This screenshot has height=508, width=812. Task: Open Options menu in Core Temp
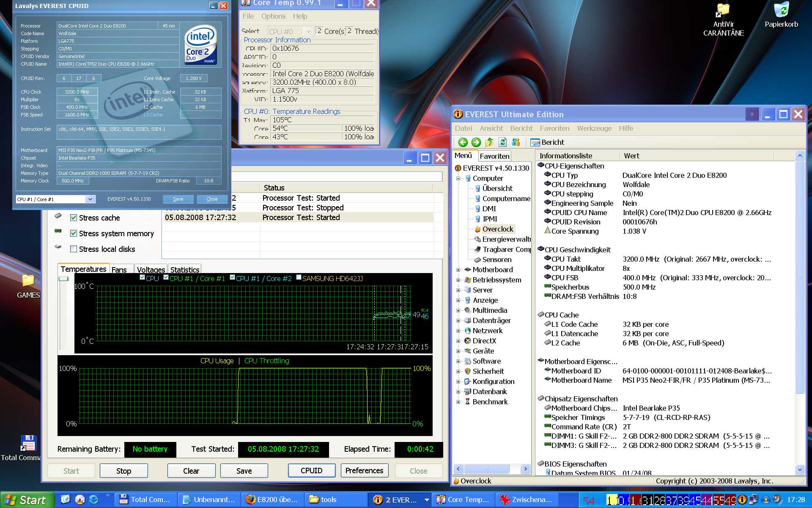[x=273, y=16]
